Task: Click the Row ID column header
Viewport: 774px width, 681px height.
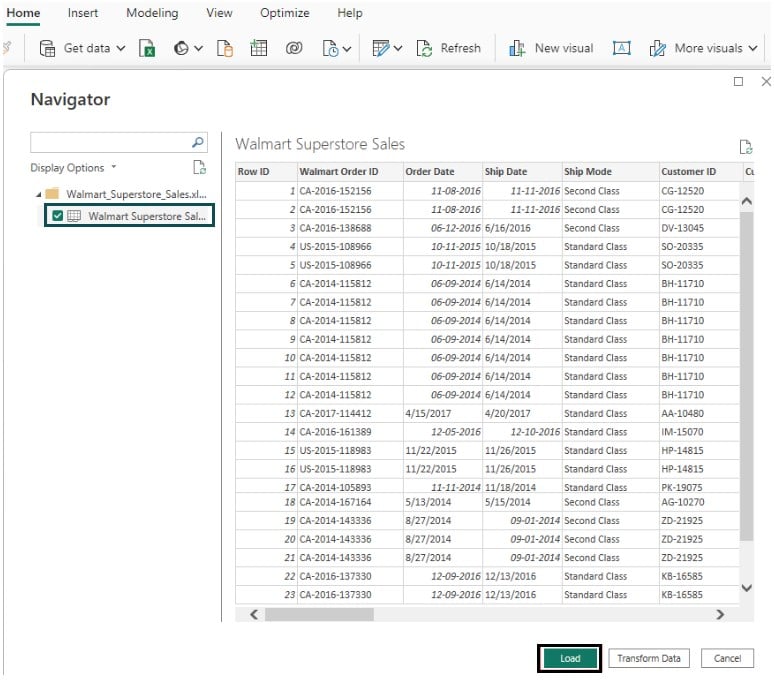Action: pyautogui.click(x=266, y=172)
